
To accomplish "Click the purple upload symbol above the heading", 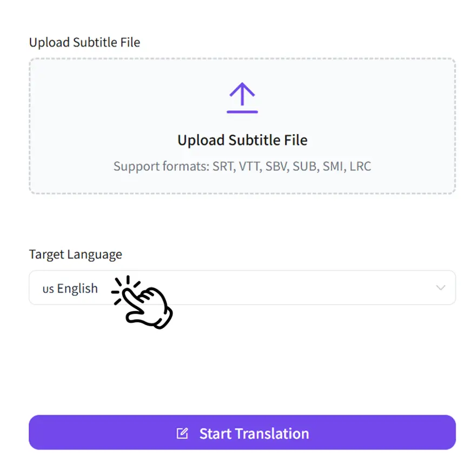I will (x=242, y=97).
